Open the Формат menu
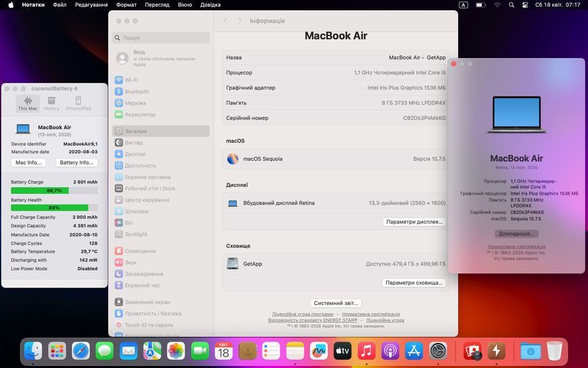Image resolution: width=588 pixels, height=368 pixels. pyautogui.click(x=126, y=5)
